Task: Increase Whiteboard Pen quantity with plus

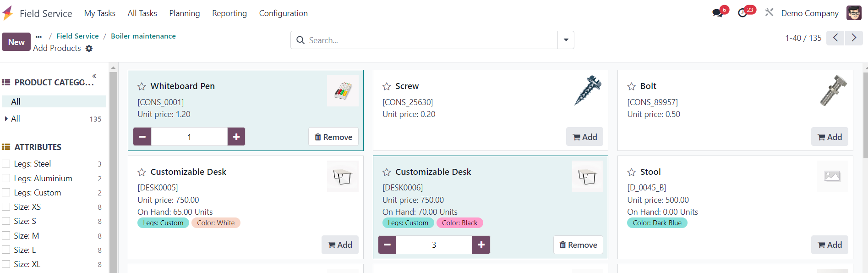Action: coord(236,137)
